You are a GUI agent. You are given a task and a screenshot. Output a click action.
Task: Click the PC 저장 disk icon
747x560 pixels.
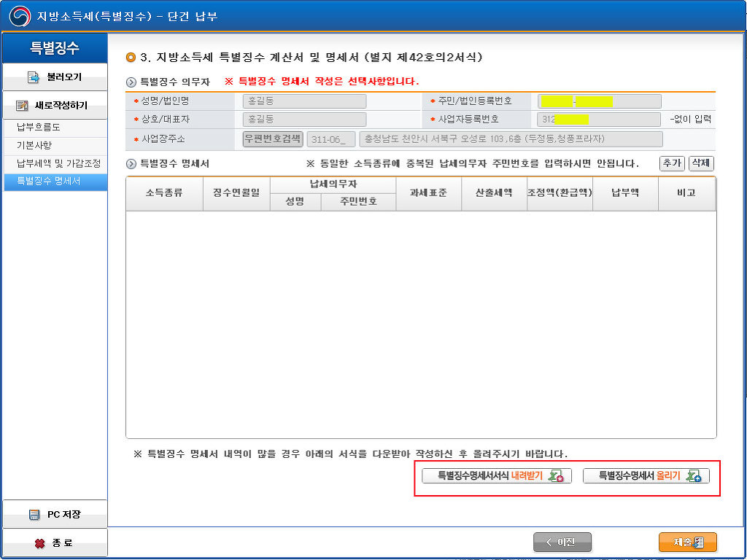click(x=34, y=515)
